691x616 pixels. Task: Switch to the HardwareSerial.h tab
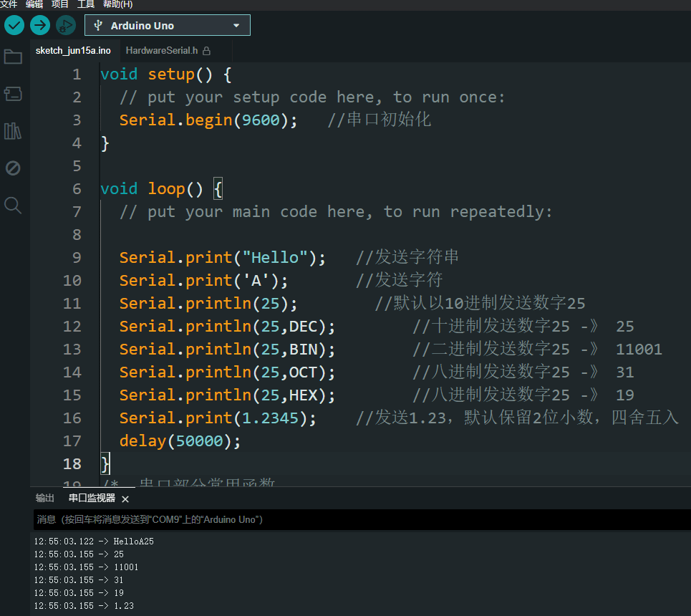(161, 51)
